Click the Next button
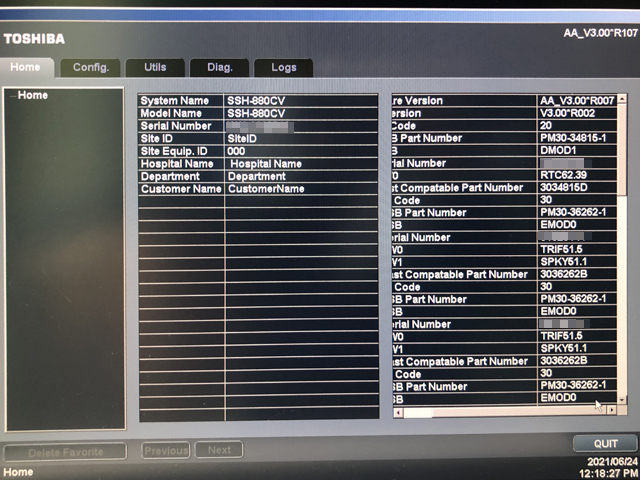This screenshot has height=480, width=640. pyautogui.click(x=219, y=450)
